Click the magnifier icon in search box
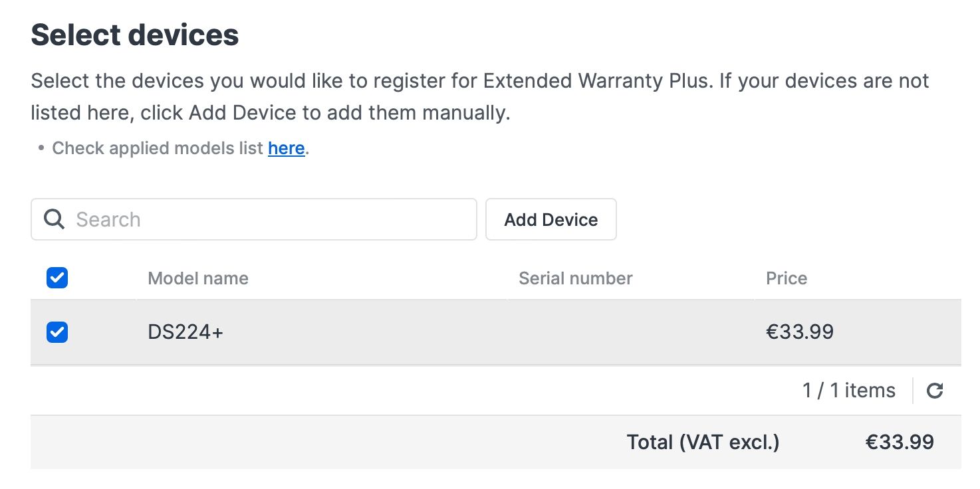Screen dimensions: 980x489 tap(54, 219)
